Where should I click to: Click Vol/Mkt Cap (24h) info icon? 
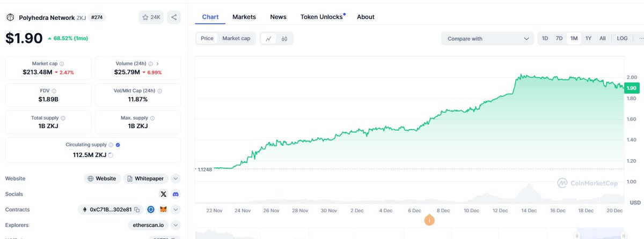pyautogui.click(x=160, y=91)
